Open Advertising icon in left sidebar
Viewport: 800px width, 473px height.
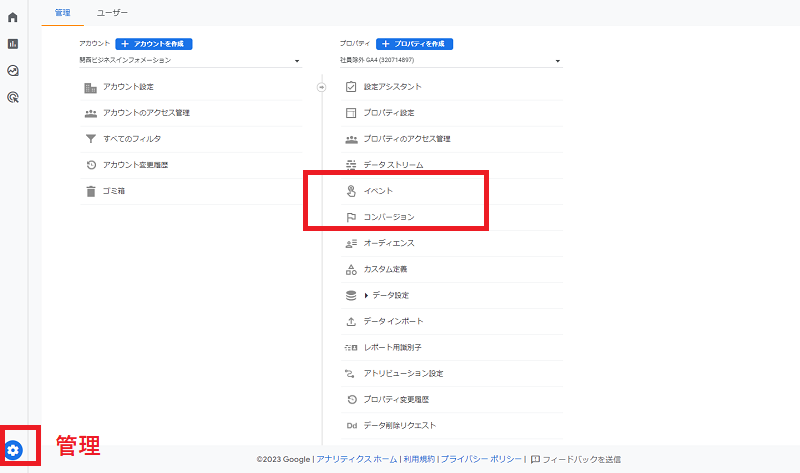13,98
